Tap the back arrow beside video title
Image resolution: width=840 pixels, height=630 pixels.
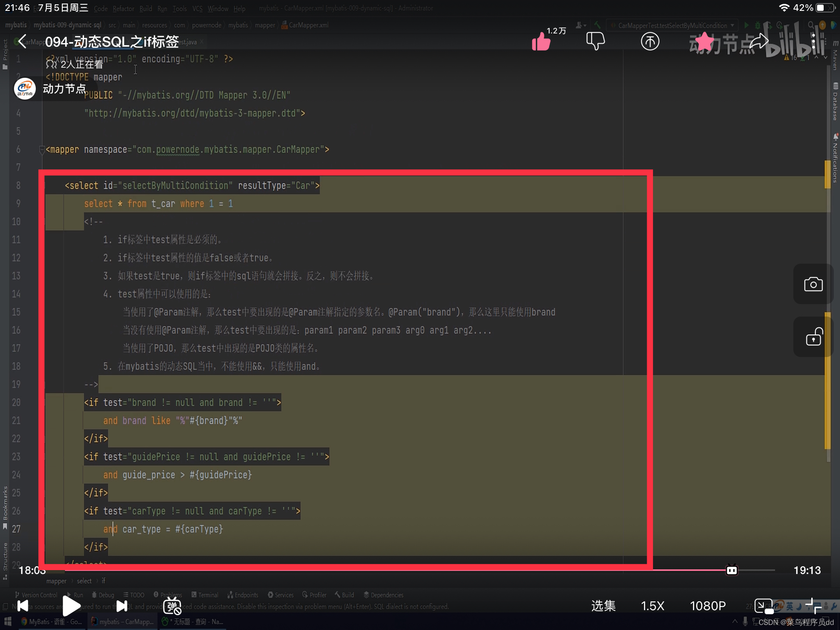click(x=23, y=41)
